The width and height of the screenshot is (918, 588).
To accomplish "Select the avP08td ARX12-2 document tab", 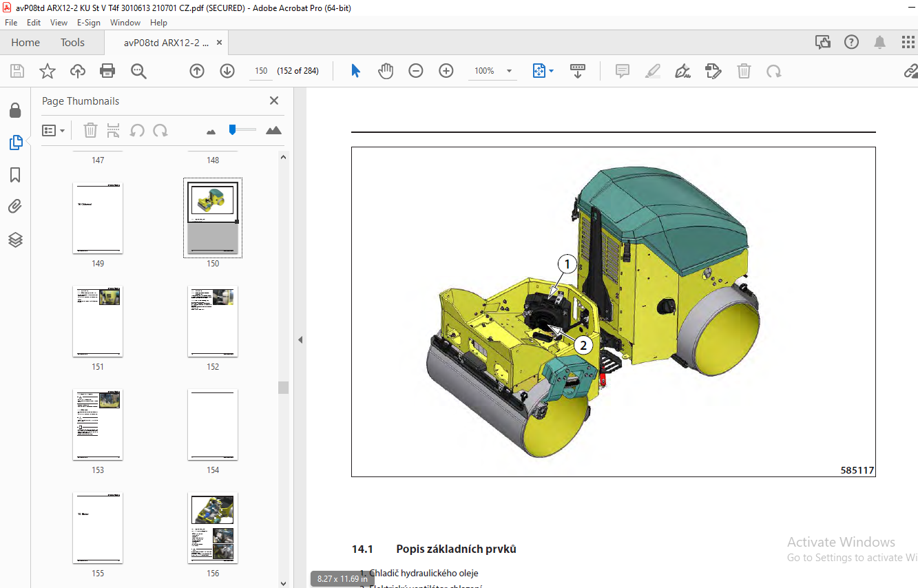I will click(166, 43).
